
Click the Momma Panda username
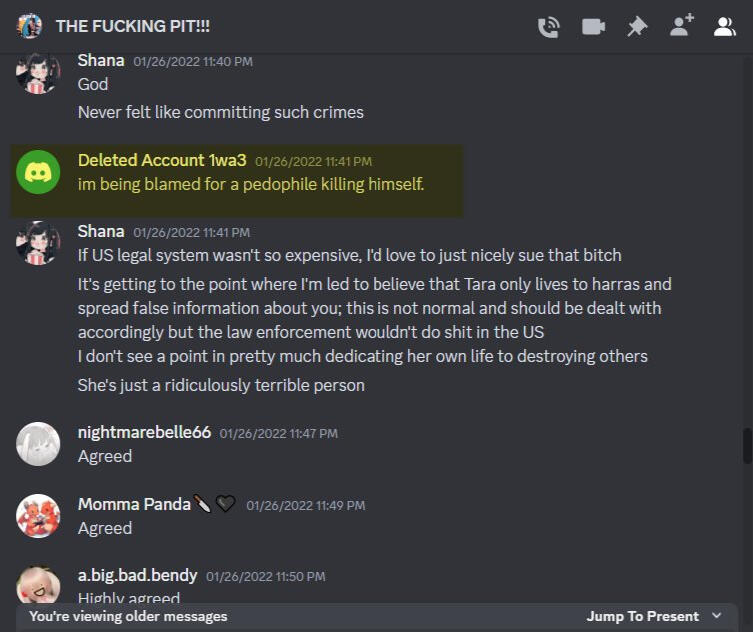134,504
